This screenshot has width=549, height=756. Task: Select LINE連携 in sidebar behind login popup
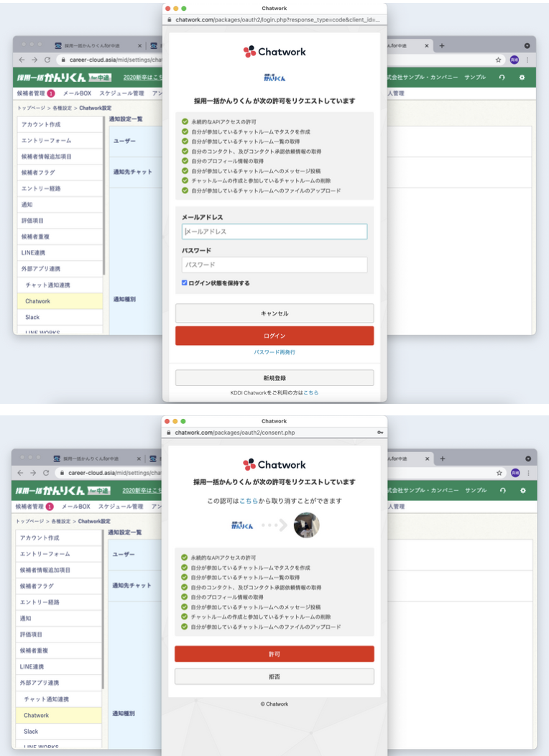click(60, 253)
